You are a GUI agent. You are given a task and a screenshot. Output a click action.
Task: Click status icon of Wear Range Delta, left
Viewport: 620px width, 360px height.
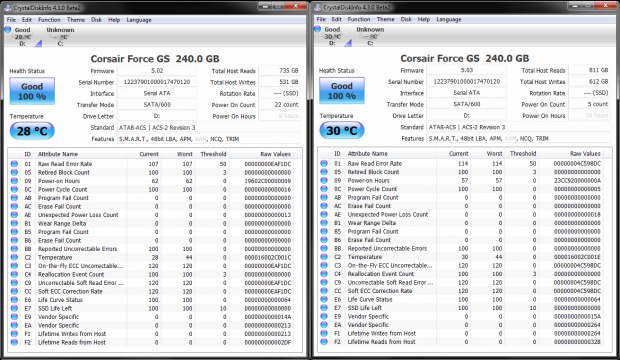[14, 224]
